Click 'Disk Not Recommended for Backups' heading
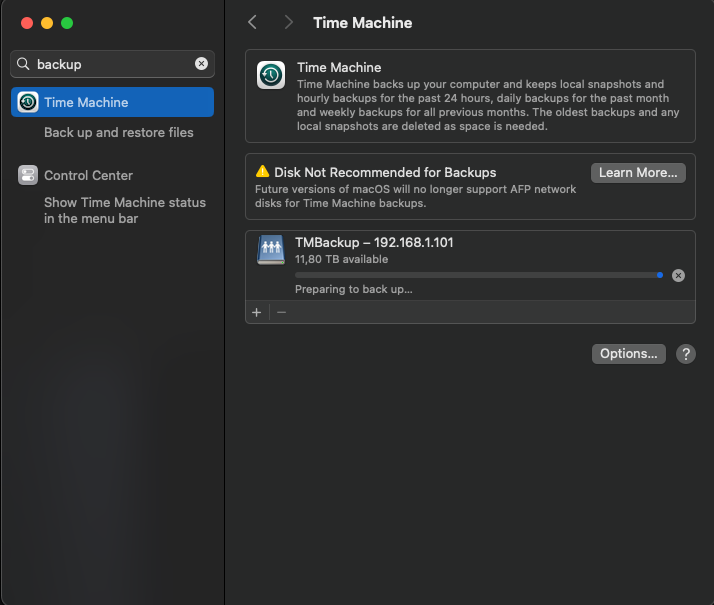The height and width of the screenshot is (605, 714). pyautogui.click(x=385, y=173)
